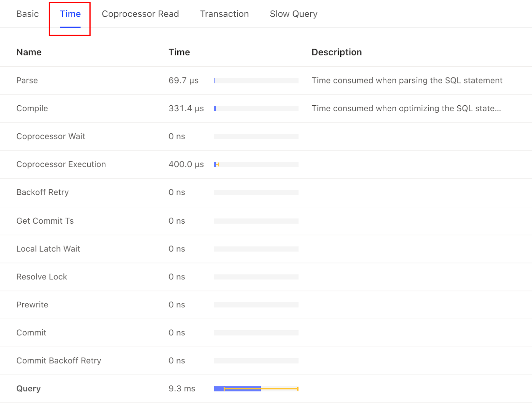Select the Time tab
The image size is (532, 418).
[x=70, y=14]
